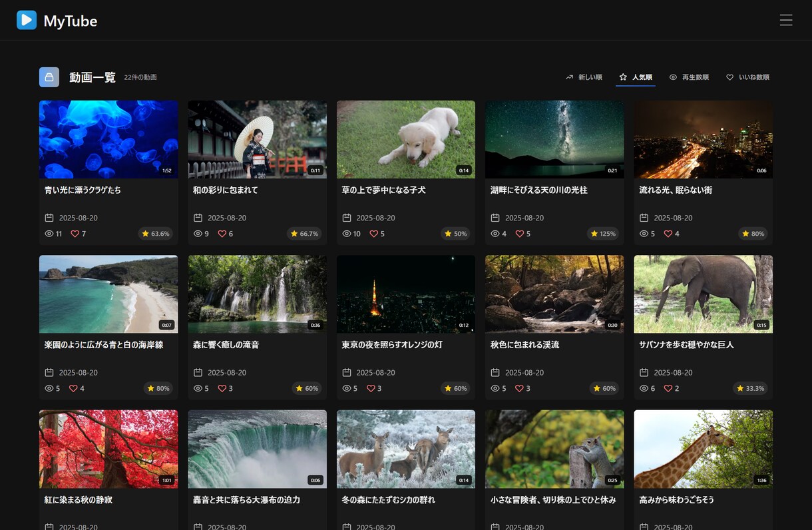Open the jellyfish video thumbnail
The image size is (812, 530).
pos(108,139)
